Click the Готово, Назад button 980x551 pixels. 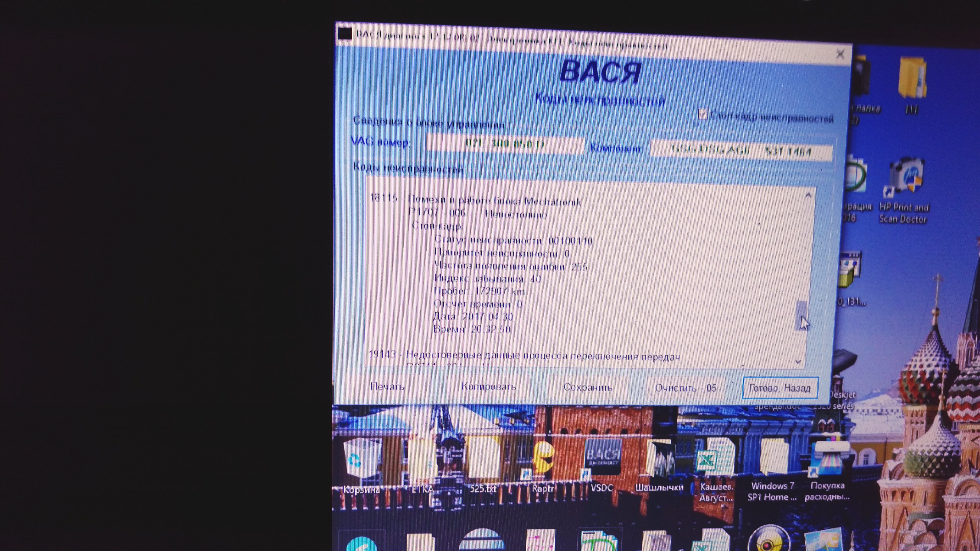click(x=780, y=388)
